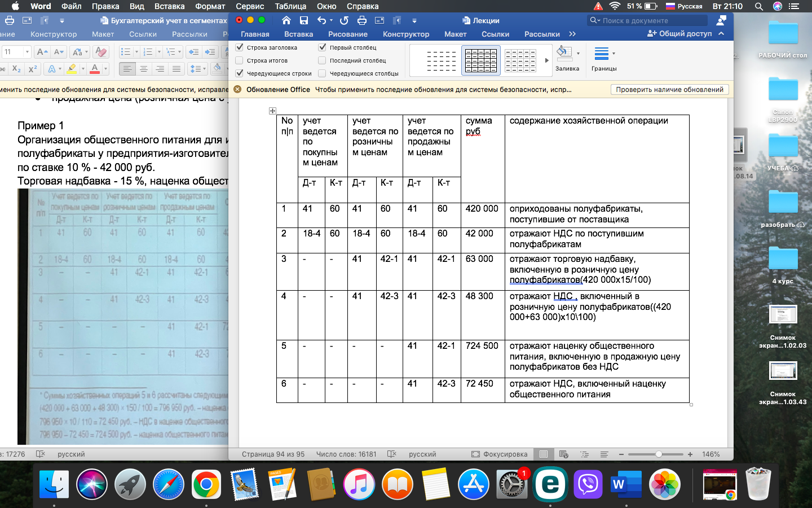Decrease indent in background Word window

point(193,52)
